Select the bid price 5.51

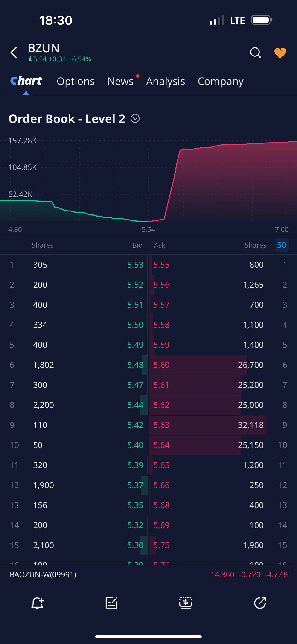pos(135,304)
